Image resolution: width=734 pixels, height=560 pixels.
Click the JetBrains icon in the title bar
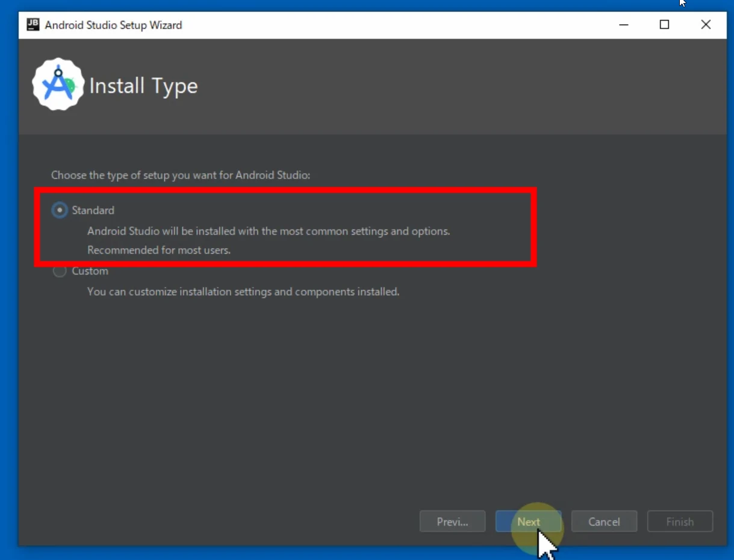34,25
